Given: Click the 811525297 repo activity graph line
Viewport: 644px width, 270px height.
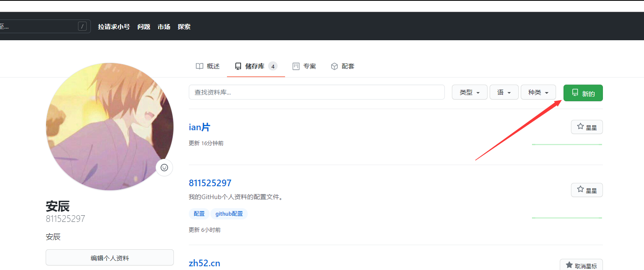Looking at the screenshot, I should [x=567, y=218].
